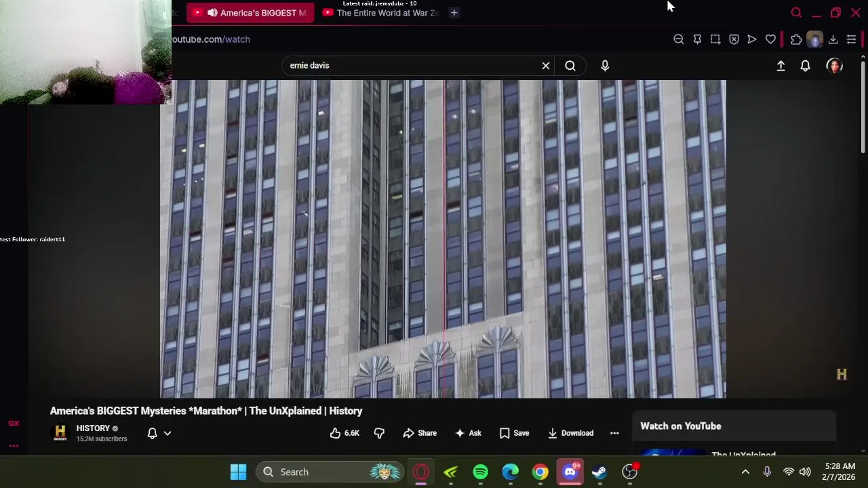Clear the YouTube search box with X
868x488 pixels.
coord(546,66)
